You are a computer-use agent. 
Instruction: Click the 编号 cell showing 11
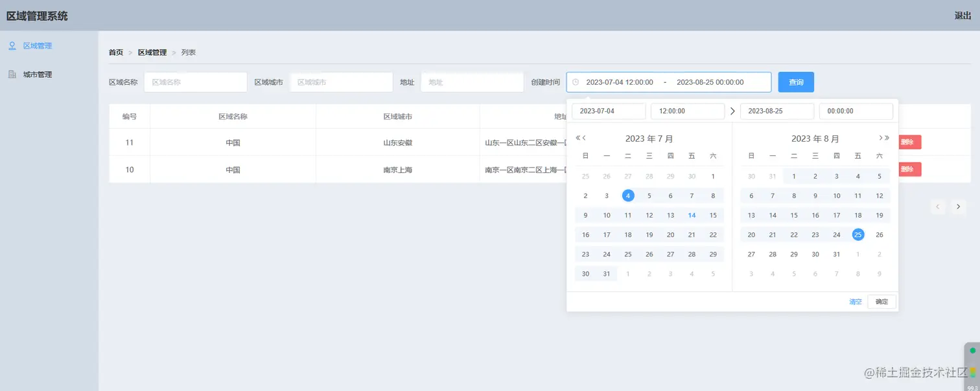[x=130, y=142]
